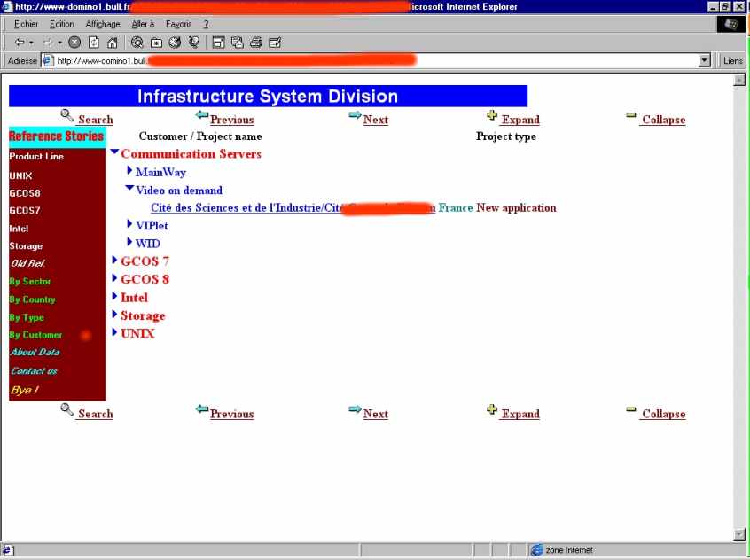Click the Reference Stories sidebar header
The width and height of the screenshot is (750, 560).
click(57, 136)
